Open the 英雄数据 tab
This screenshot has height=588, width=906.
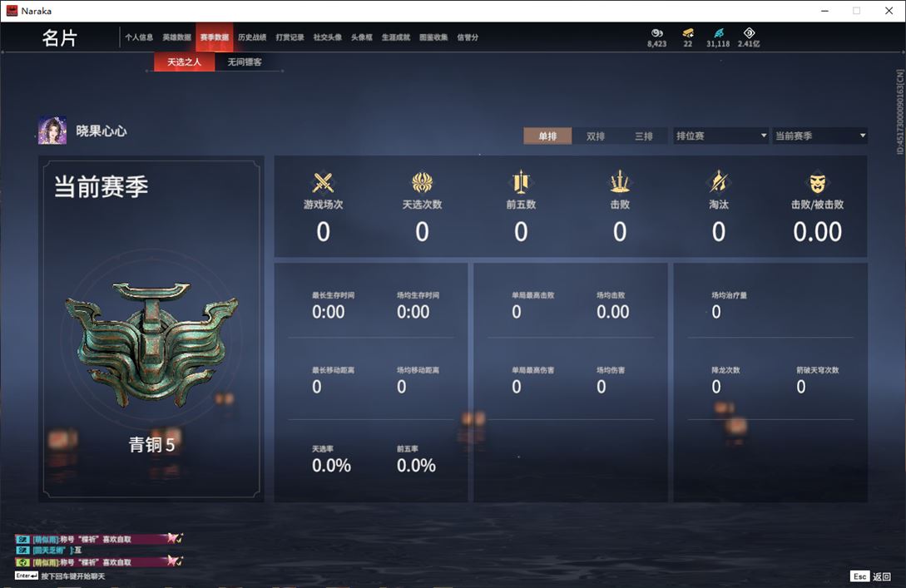(x=177, y=37)
